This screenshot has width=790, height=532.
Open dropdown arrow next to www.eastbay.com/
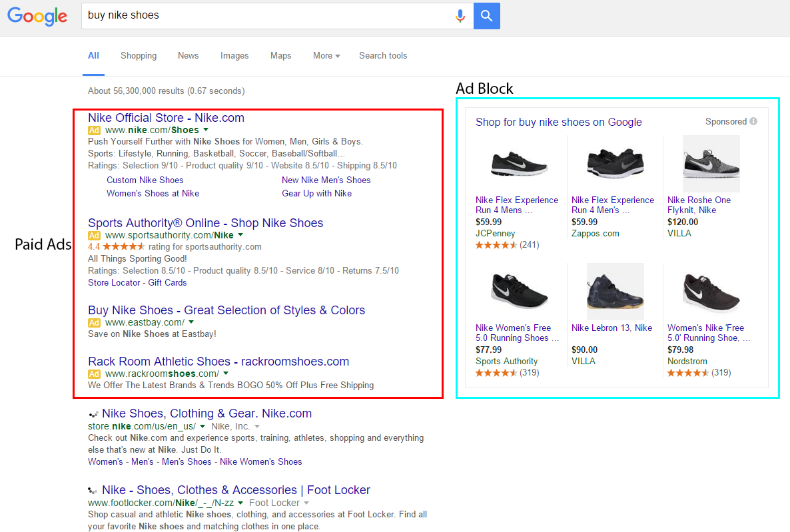pyautogui.click(x=191, y=322)
